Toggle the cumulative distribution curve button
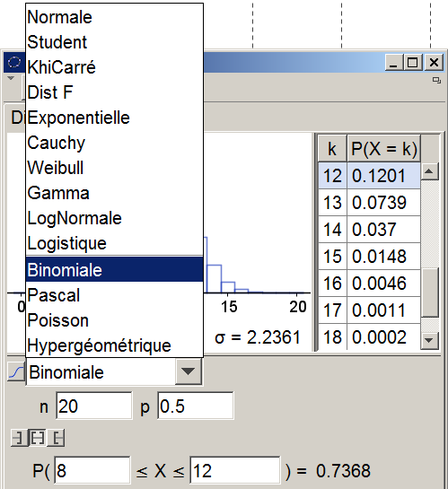Image resolution: width=448 pixels, height=489 pixels. point(16,371)
